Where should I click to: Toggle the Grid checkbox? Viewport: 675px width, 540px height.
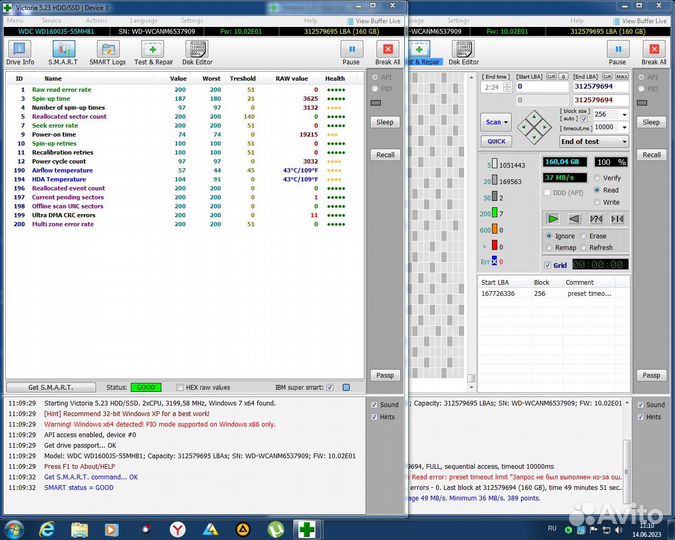click(x=547, y=265)
